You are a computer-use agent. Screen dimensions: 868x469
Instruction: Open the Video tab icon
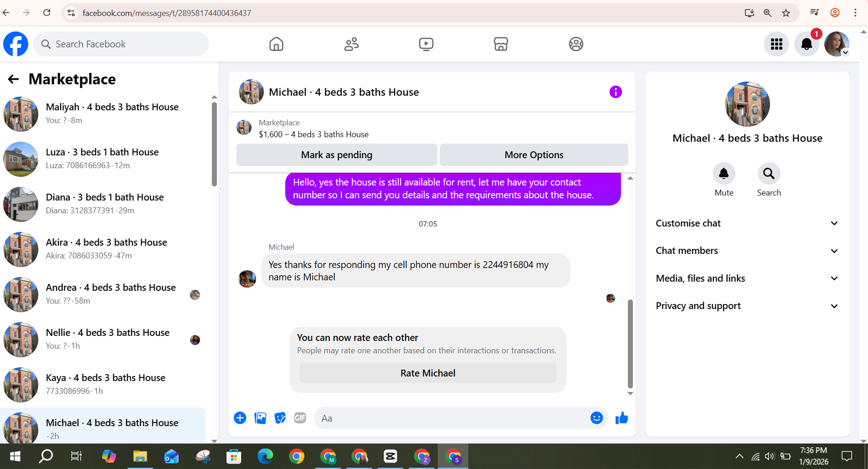coord(426,44)
